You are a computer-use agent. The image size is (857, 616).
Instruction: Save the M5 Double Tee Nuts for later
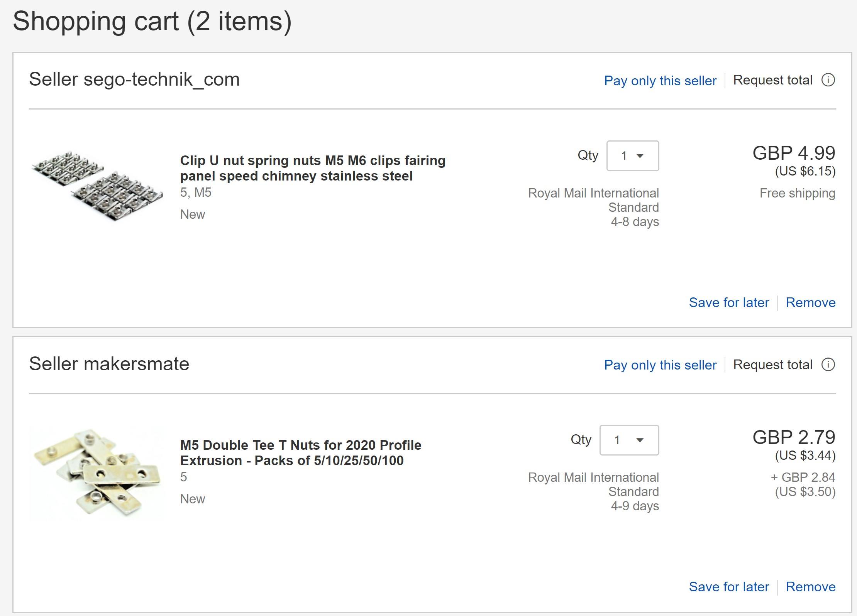click(729, 587)
